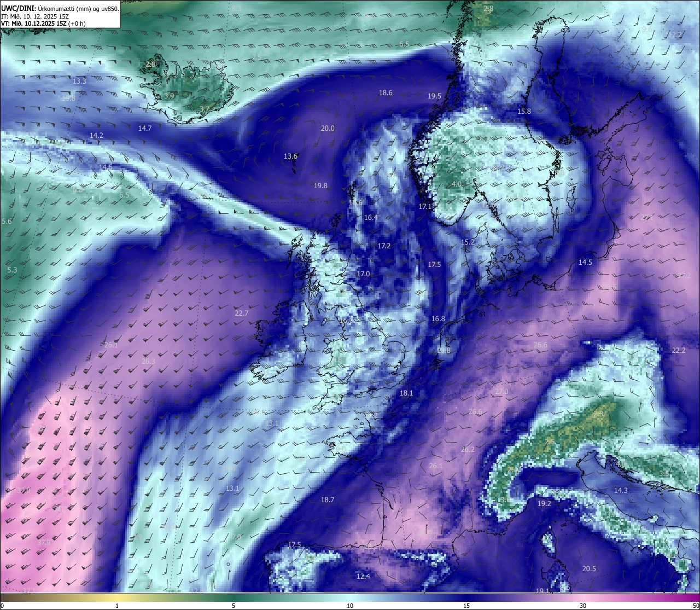
Task: Click the 16.8 value label
Action: pyautogui.click(x=438, y=319)
